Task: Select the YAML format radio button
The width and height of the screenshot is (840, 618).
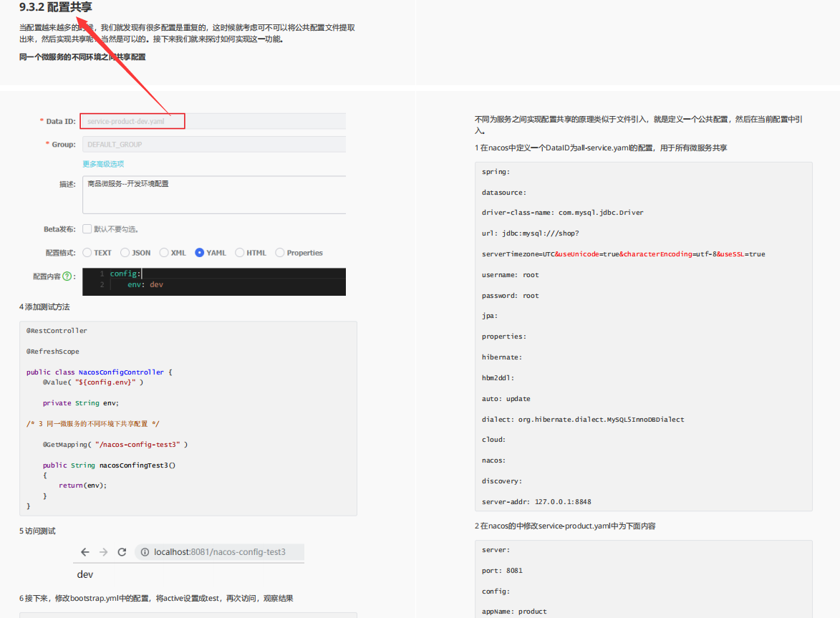Action: [x=199, y=253]
